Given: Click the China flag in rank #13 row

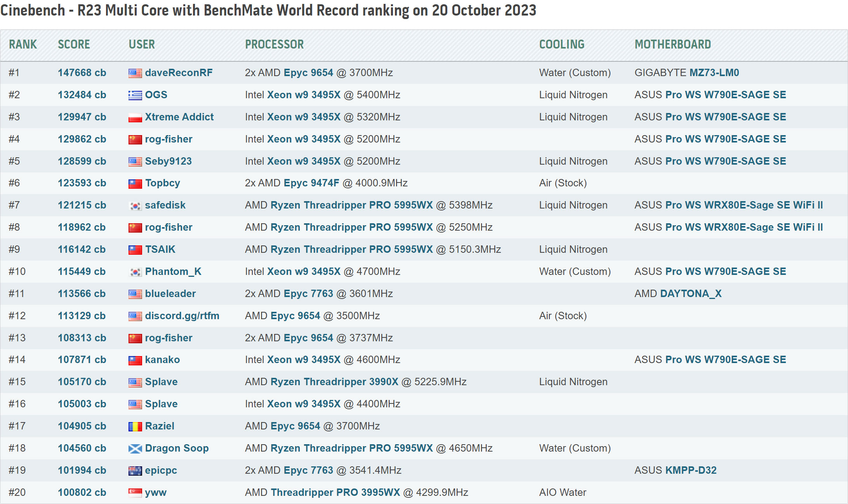Looking at the screenshot, I should [x=135, y=338].
